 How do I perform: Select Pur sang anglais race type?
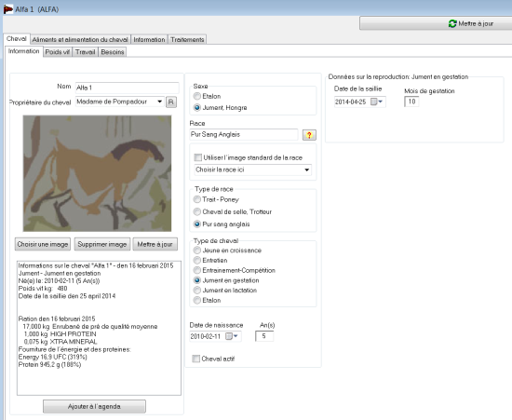tap(197, 224)
